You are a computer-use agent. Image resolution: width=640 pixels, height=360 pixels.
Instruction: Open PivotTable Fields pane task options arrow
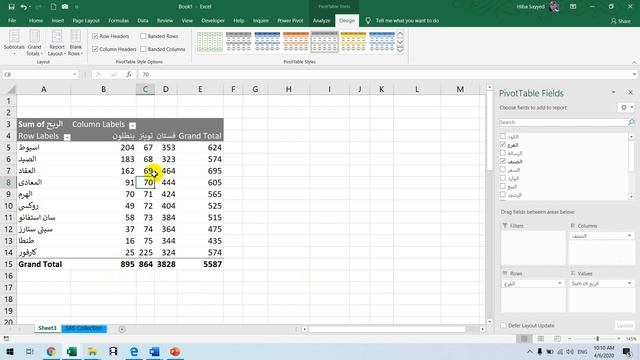[x=613, y=93]
